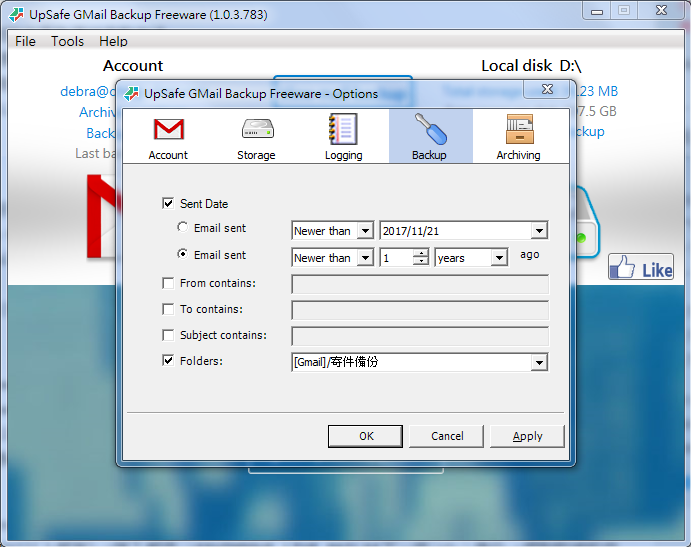Open the Newer than dropdown beside the years

click(365, 257)
